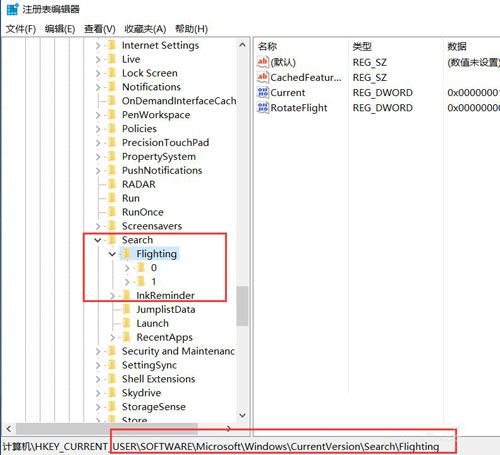Open the 文件(F) menu
Viewport: 500px width, 455px height.
pyautogui.click(x=21, y=29)
